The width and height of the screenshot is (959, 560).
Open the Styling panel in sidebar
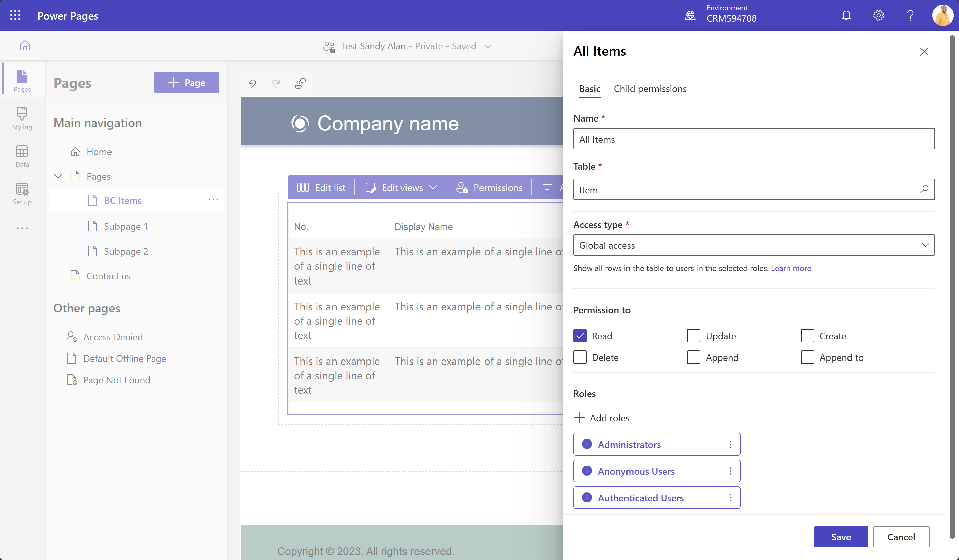tap(22, 118)
